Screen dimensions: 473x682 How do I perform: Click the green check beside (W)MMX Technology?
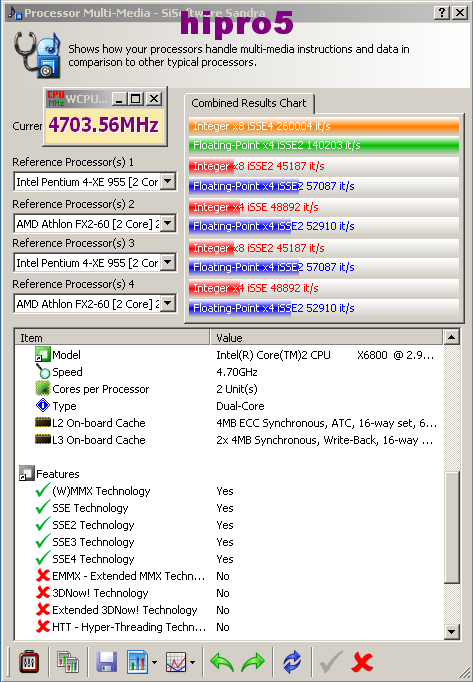43,491
